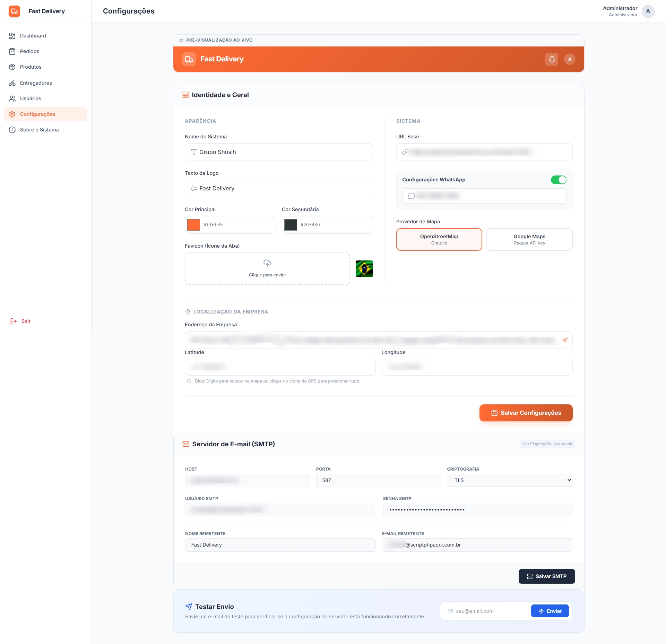Viewport: 666px width, 644px height.
Task: Open the Criptografia TLS dropdown
Action: (x=509, y=480)
